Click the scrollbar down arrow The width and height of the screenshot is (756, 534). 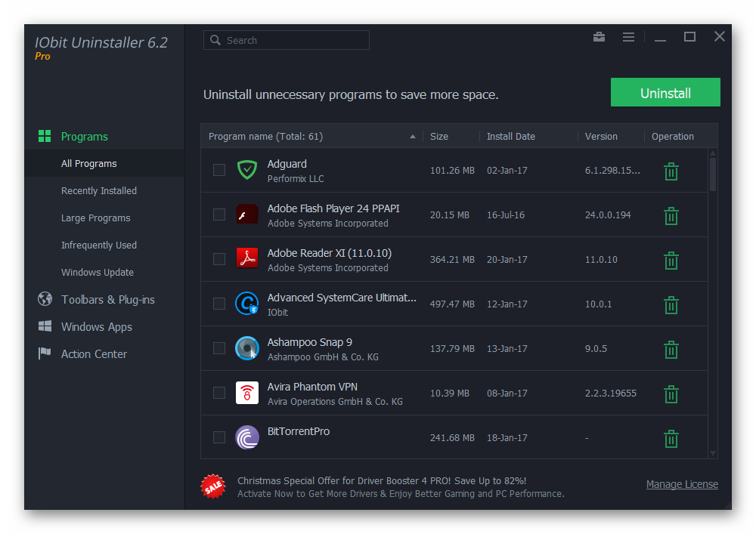pos(713,453)
